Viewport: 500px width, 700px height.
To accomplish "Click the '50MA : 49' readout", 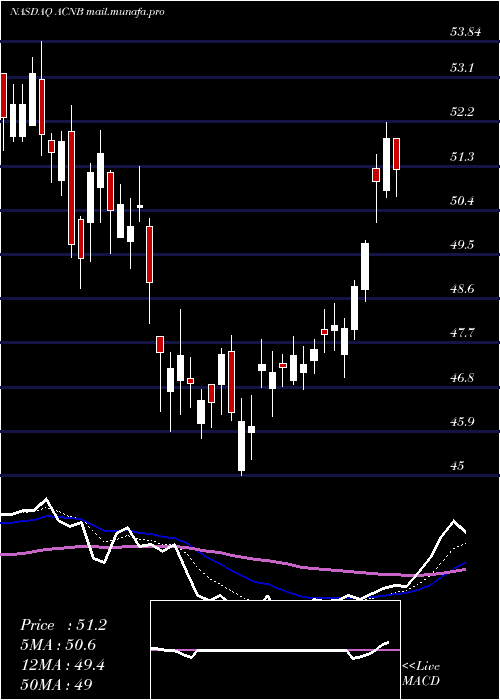I will point(56,685).
